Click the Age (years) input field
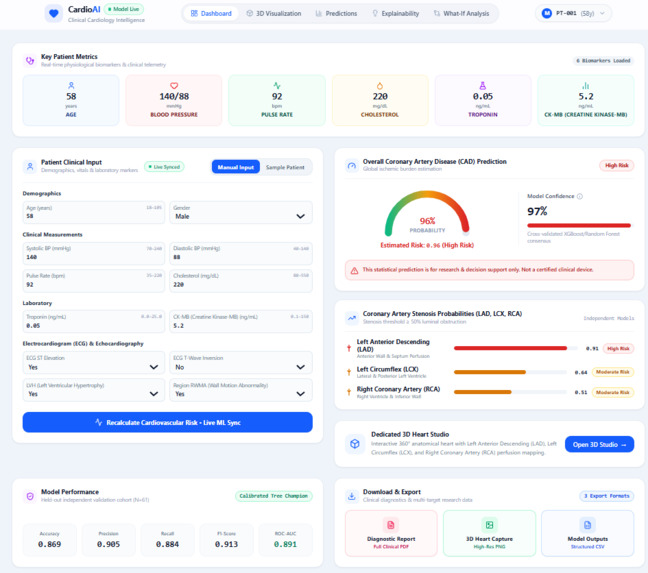The width and height of the screenshot is (648, 573). click(94, 212)
